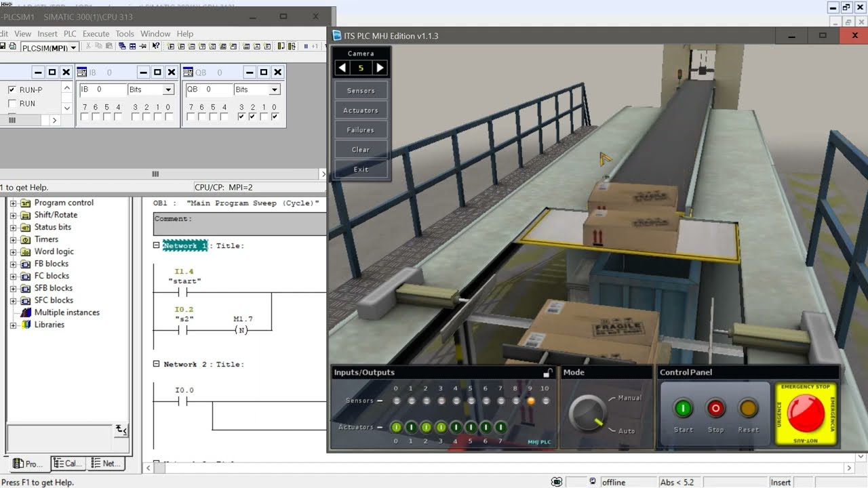Expand the Program control tree node
This screenshot has width=868, height=488.
(13, 203)
